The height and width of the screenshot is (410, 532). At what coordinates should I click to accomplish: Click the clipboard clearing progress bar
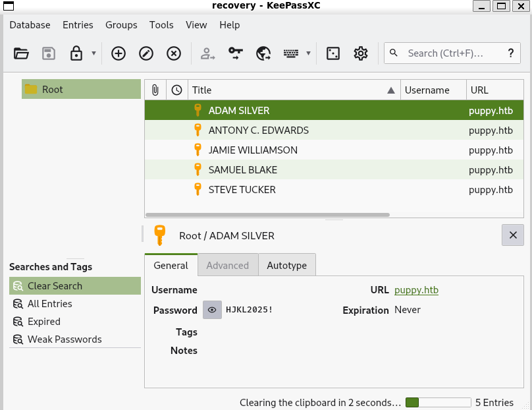click(x=439, y=403)
